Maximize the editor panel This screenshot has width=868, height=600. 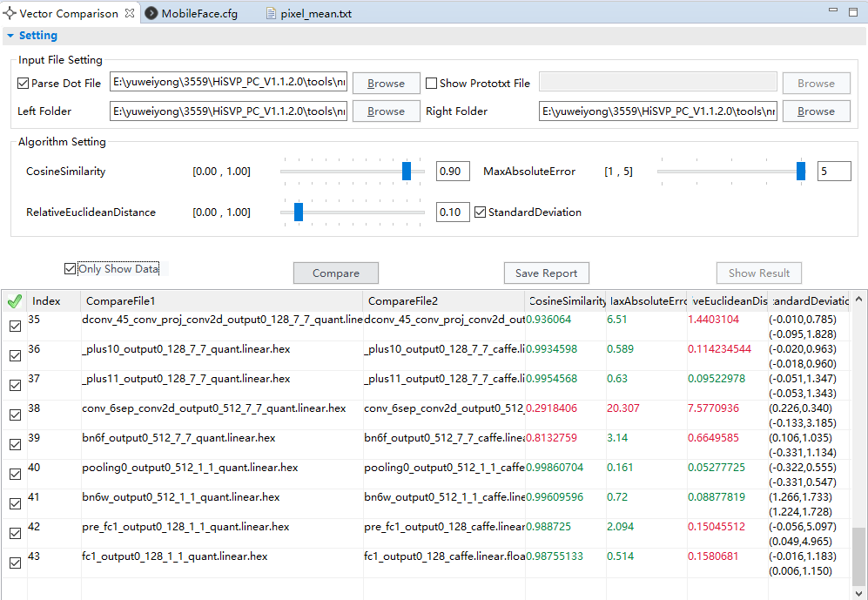point(852,12)
